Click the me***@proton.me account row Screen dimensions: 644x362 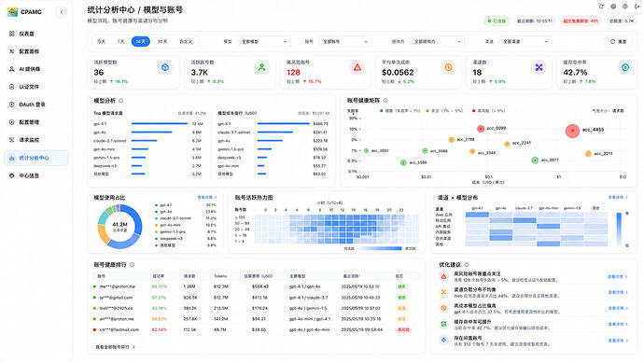pyautogui.click(x=255, y=286)
